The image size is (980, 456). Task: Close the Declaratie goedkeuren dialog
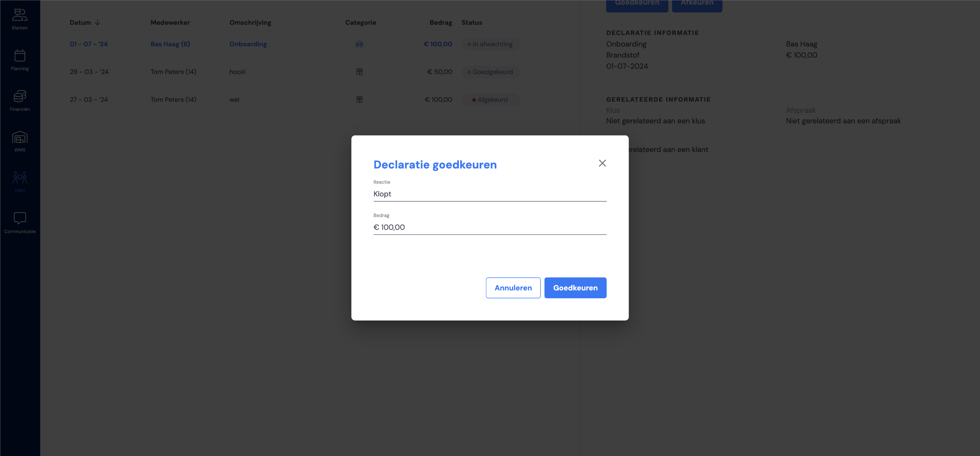602,163
